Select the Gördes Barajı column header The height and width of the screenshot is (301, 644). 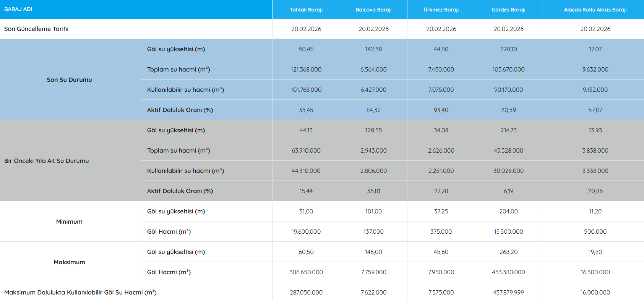508,10
